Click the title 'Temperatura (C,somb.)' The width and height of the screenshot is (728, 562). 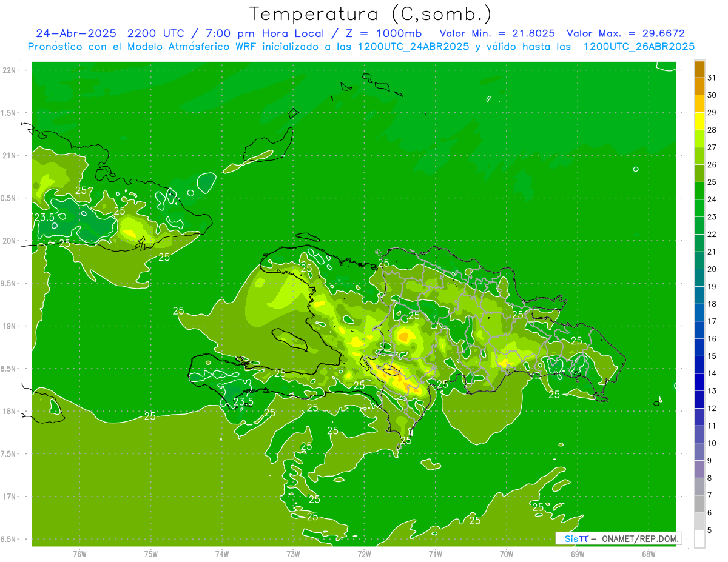[x=371, y=14]
